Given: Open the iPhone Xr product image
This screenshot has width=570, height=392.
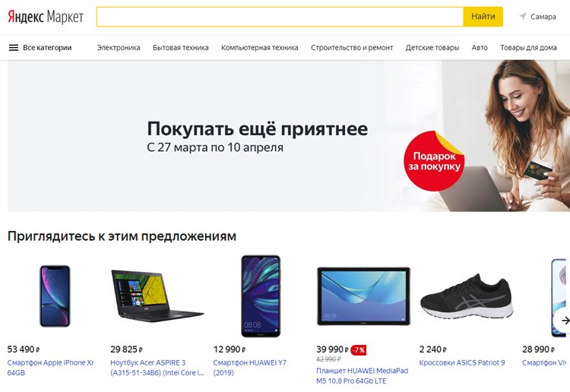Looking at the screenshot, I should point(55,296).
